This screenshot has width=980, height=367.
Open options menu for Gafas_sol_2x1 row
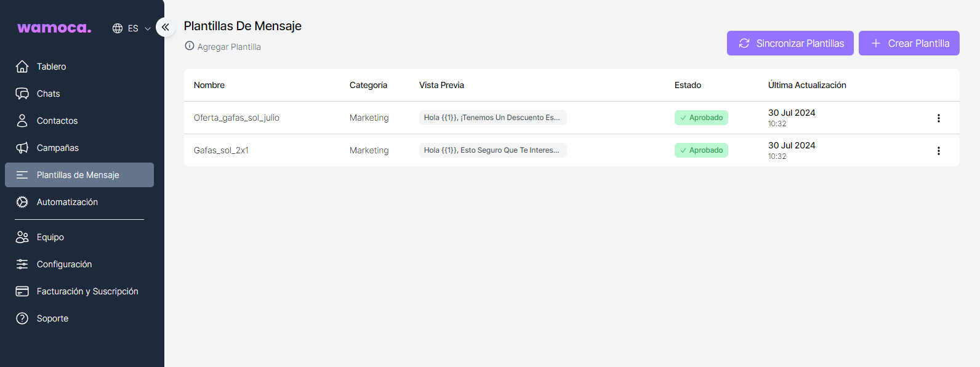pyautogui.click(x=938, y=151)
